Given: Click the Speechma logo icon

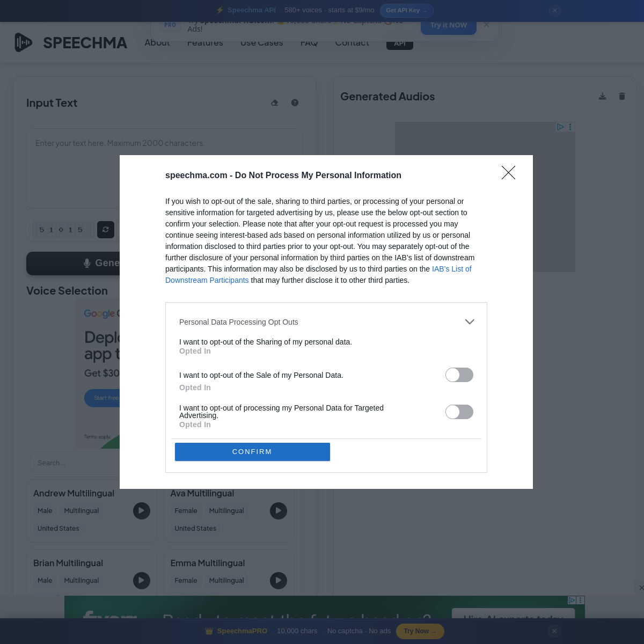Looking at the screenshot, I should pos(24,42).
